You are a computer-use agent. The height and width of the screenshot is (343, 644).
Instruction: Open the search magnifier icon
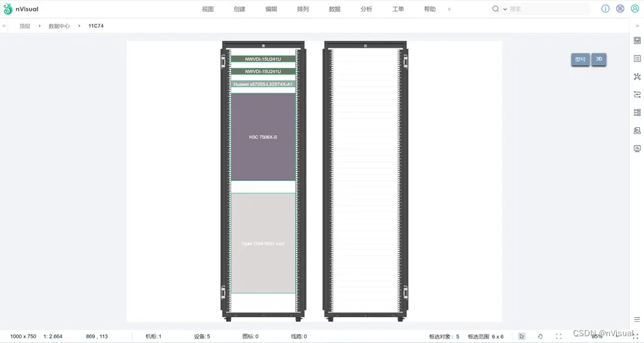(x=495, y=9)
